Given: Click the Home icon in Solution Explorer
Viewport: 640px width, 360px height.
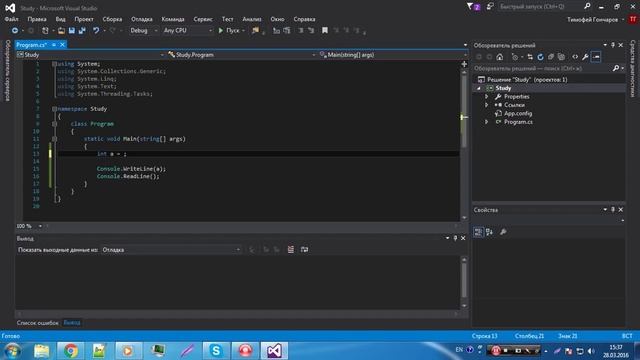Looking at the screenshot, I should [x=500, y=57].
